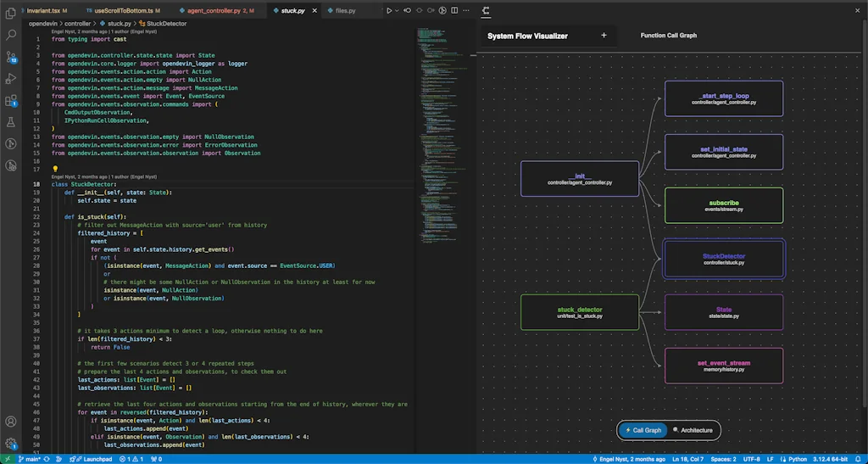Open the Extensions view in activity bar
This screenshot has width=868, height=464.
(x=10, y=100)
